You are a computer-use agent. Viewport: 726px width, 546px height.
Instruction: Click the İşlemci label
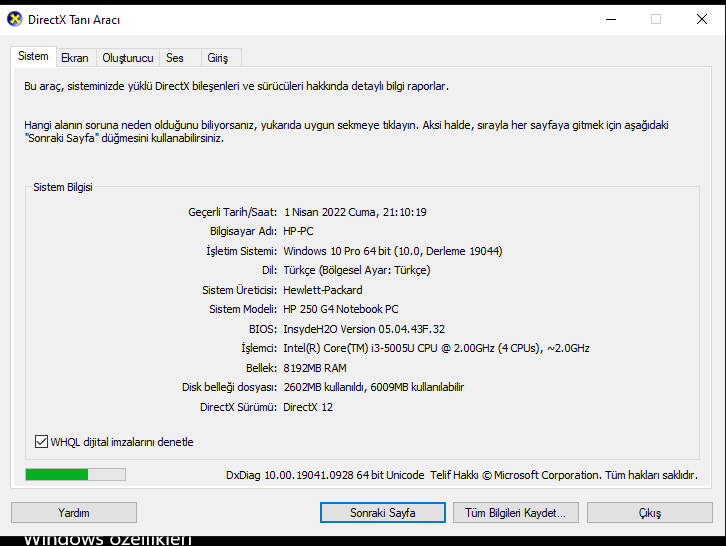[259, 348]
